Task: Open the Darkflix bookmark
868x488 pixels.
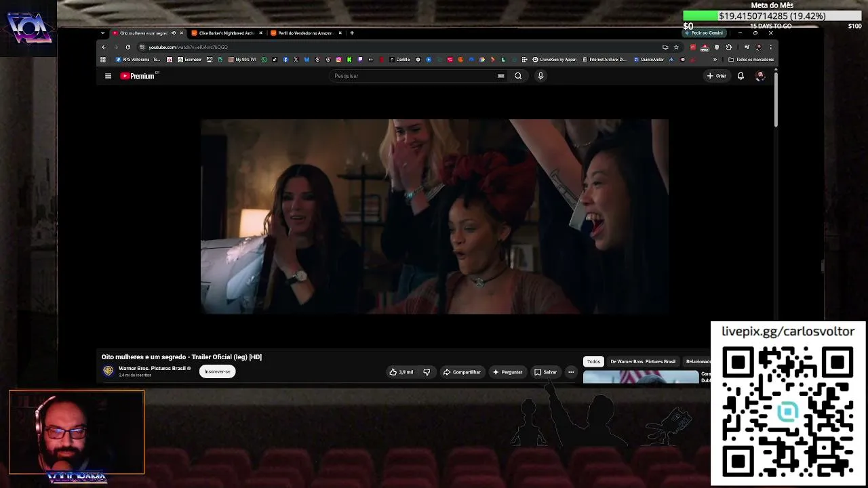Action: (400, 60)
